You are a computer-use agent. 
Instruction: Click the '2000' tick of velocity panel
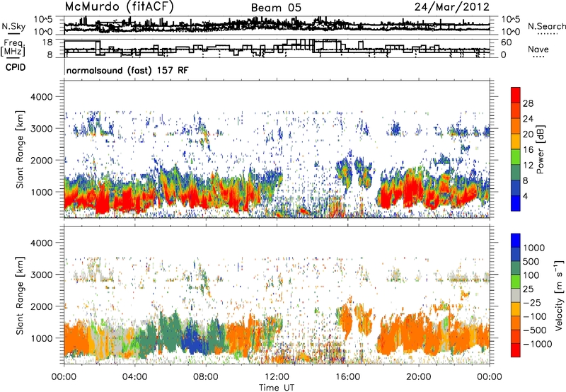(x=41, y=306)
